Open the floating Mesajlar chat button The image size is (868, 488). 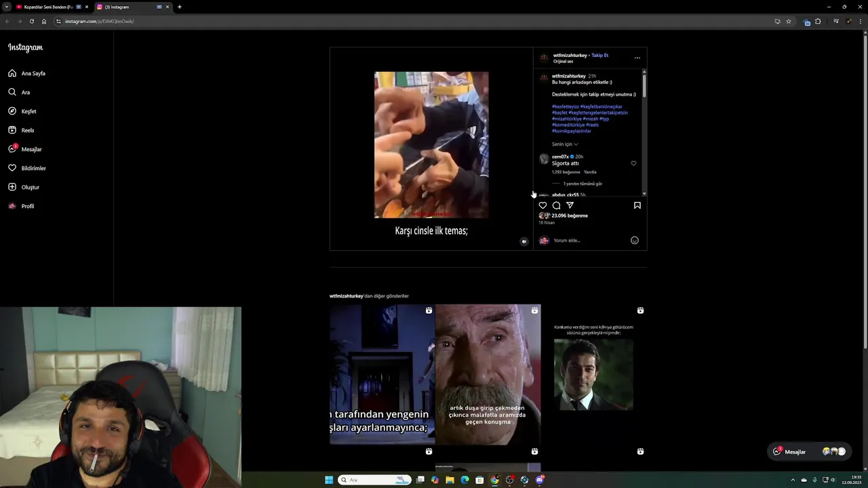pyautogui.click(x=810, y=451)
